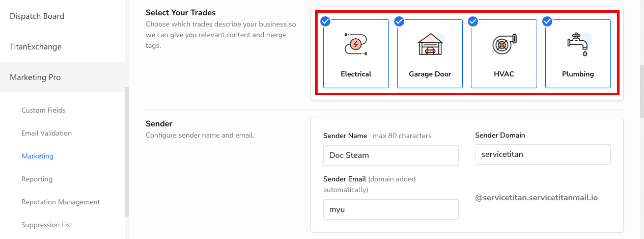The image size is (644, 239).
Task: Click the Sender Email input field
Action: 391,209
